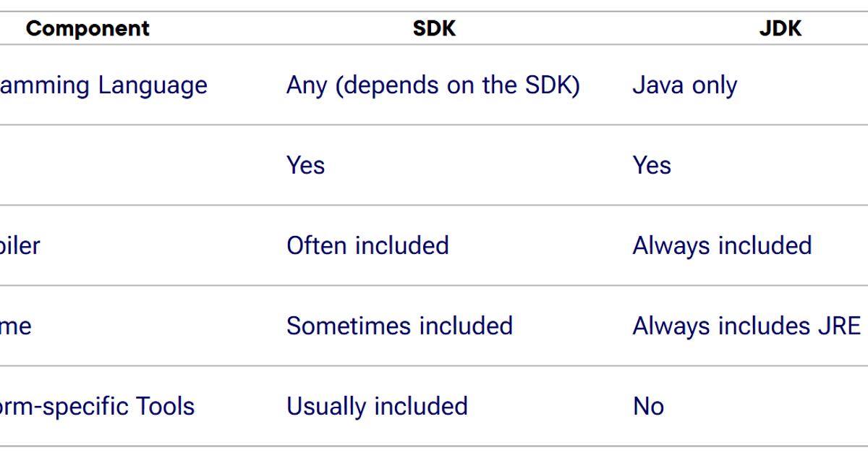Click the 'Always includes JRE' cell

point(746,326)
